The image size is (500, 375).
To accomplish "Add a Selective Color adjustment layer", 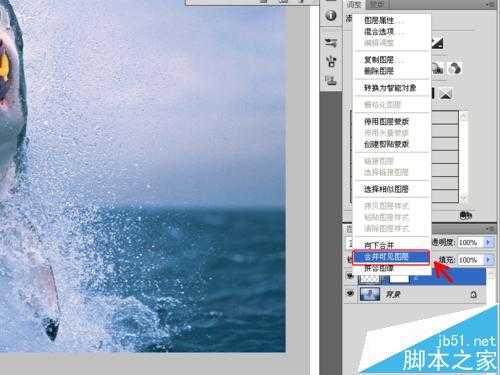I will click(x=446, y=94).
